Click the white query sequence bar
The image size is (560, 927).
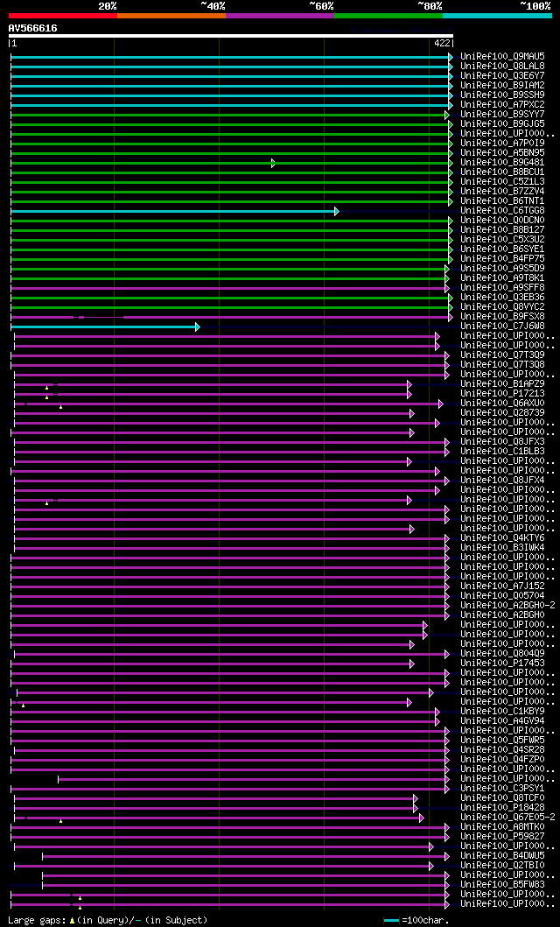pyautogui.click(x=231, y=36)
